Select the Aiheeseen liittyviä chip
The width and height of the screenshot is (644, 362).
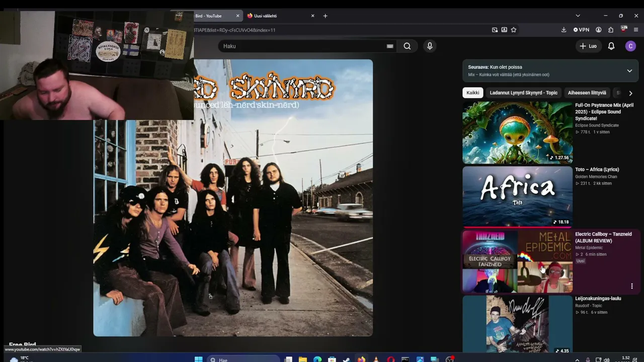point(587,93)
